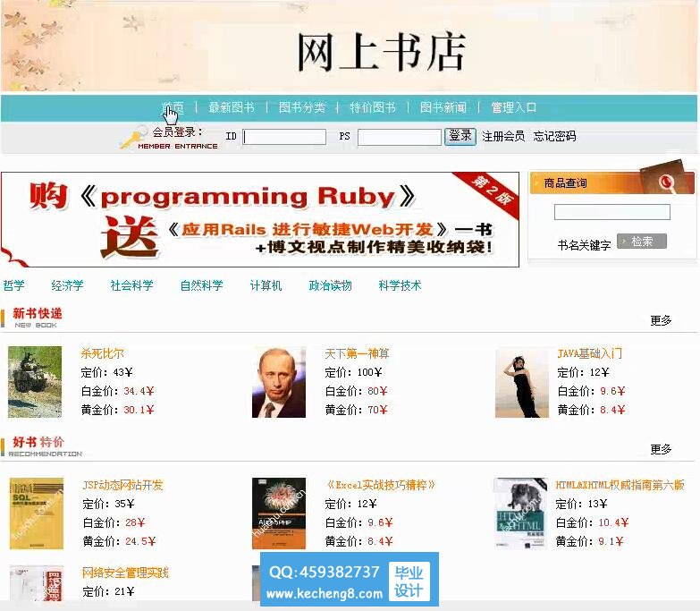This screenshot has height=611, width=700.
Task: Open the 首页 home navigation link
Action: click(173, 107)
